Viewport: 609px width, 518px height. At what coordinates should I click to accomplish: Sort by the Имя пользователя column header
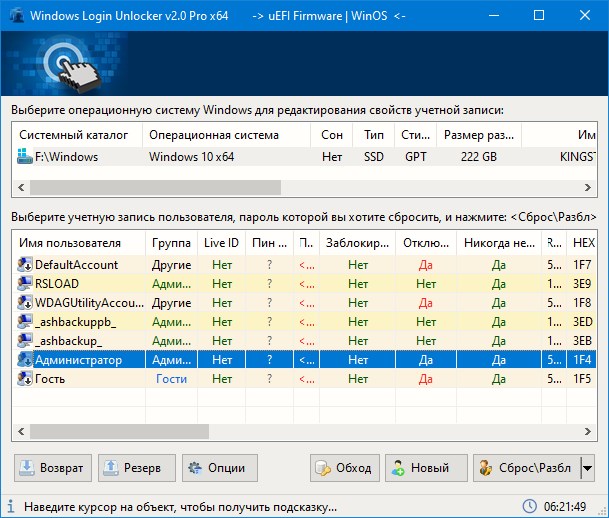pyautogui.click(x=78, y=243)
